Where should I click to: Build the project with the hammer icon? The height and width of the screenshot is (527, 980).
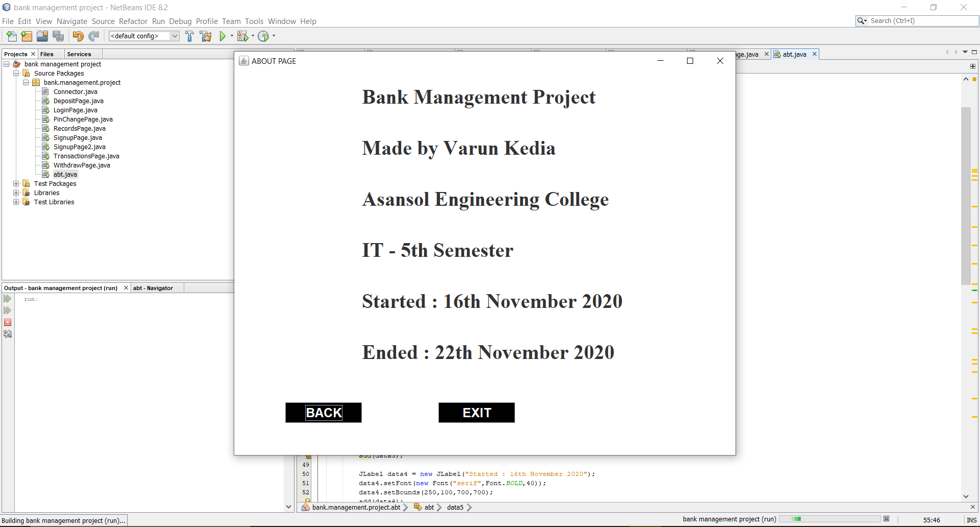pos(189,36)
